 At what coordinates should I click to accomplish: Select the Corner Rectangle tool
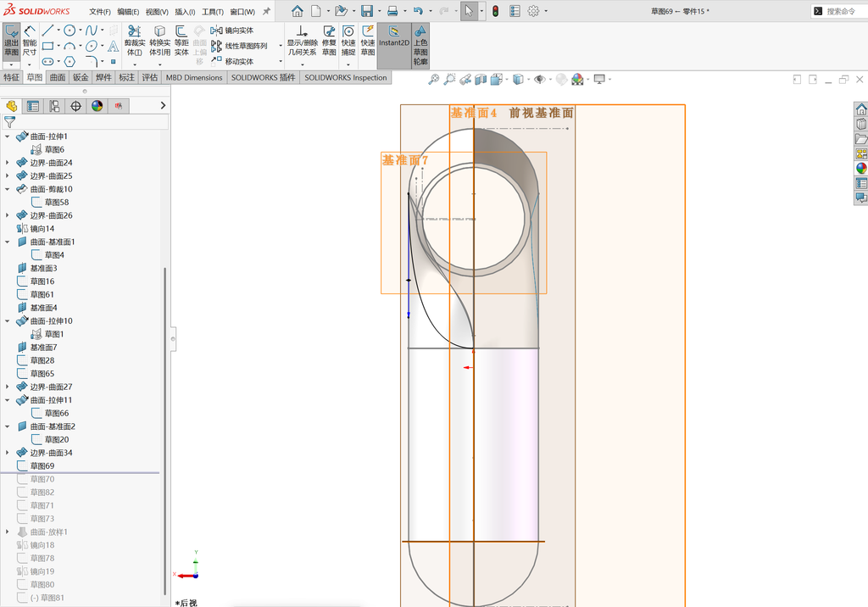[x=47, y=46]
